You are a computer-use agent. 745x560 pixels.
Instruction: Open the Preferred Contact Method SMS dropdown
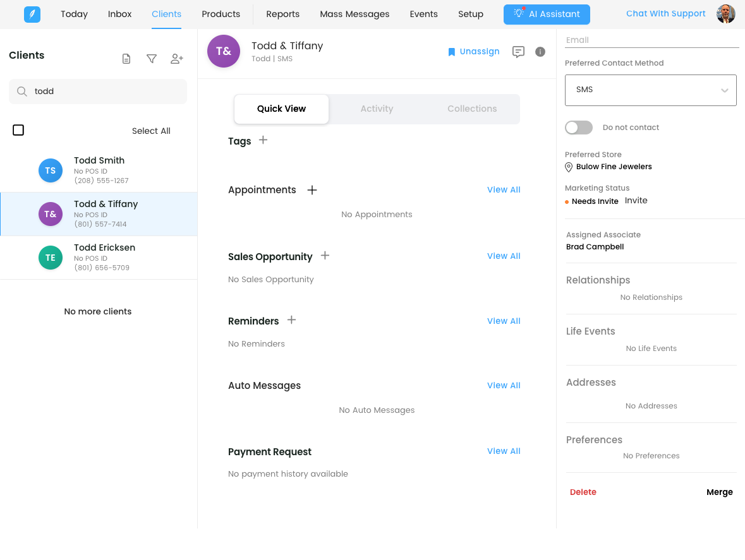pos(650,90)
